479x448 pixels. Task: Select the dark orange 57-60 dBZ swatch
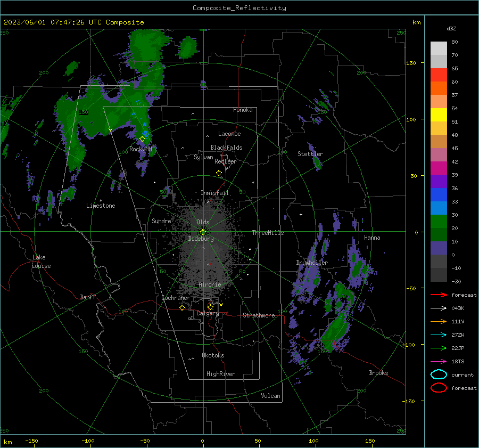click(439, 88)
